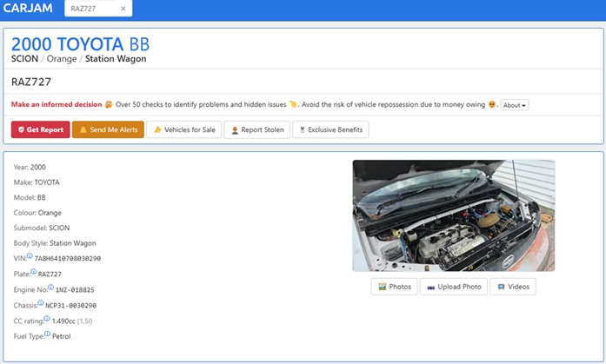Click the 2000 TOYOTA BB heading
606x364 pixels.
(x=80, y=44)
